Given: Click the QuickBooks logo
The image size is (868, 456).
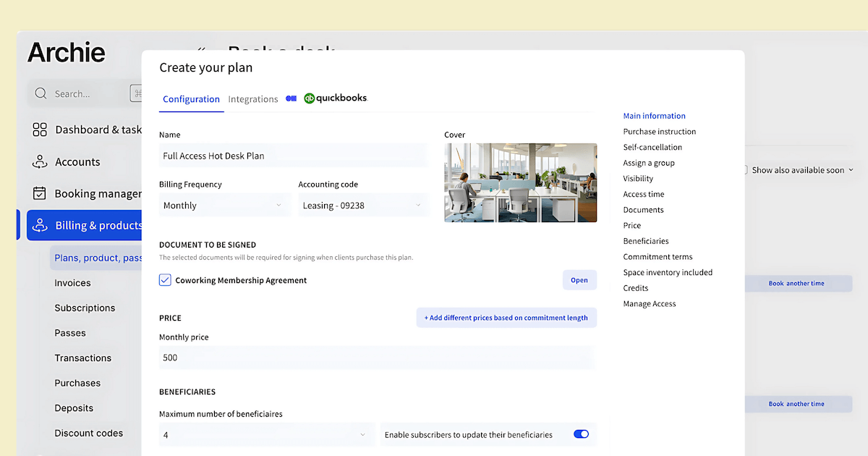Looking at the screenshot, I should pyautogui.click(x=336, y=98).
